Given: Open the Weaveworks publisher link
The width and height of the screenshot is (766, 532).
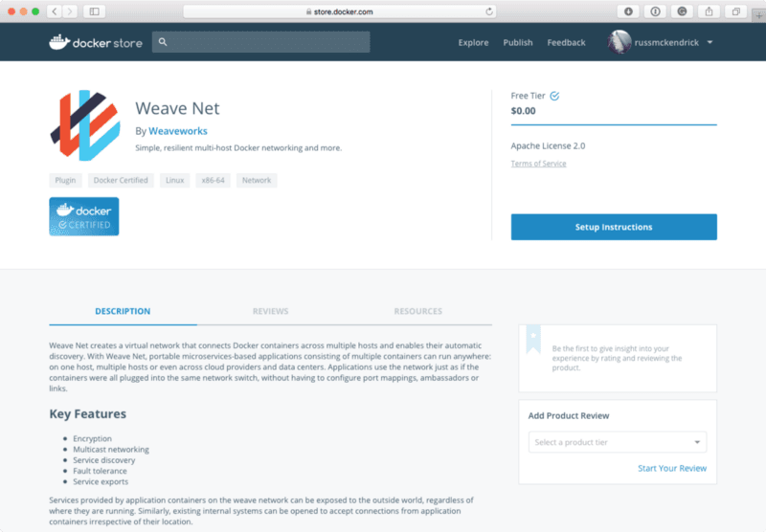Looking at the screenshot, I should pyautogui.click(x=178, y=131).
